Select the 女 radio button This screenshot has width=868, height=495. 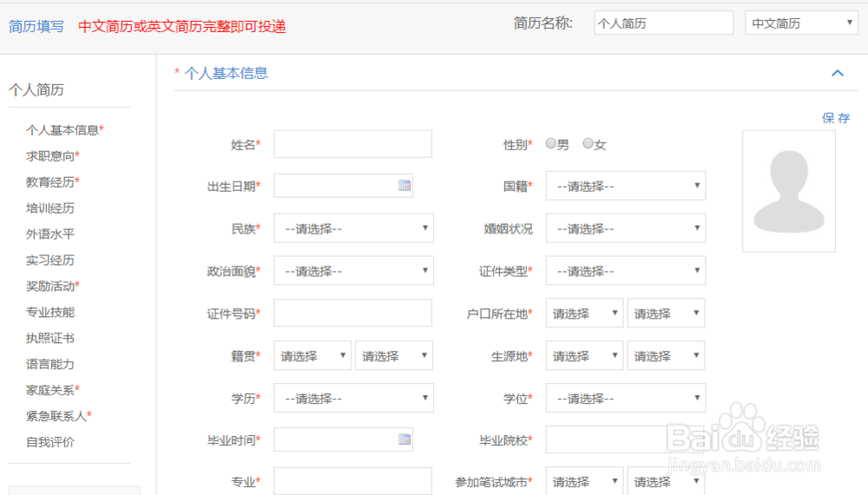588,143
